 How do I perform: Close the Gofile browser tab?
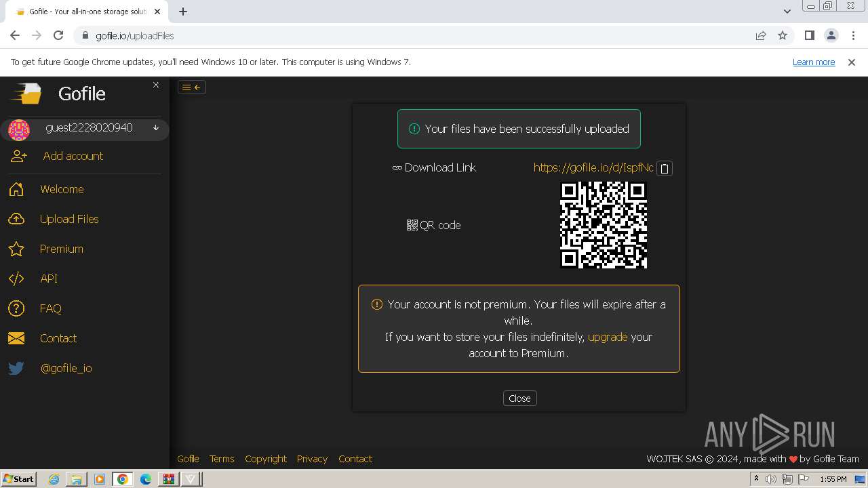click(158, 12)
